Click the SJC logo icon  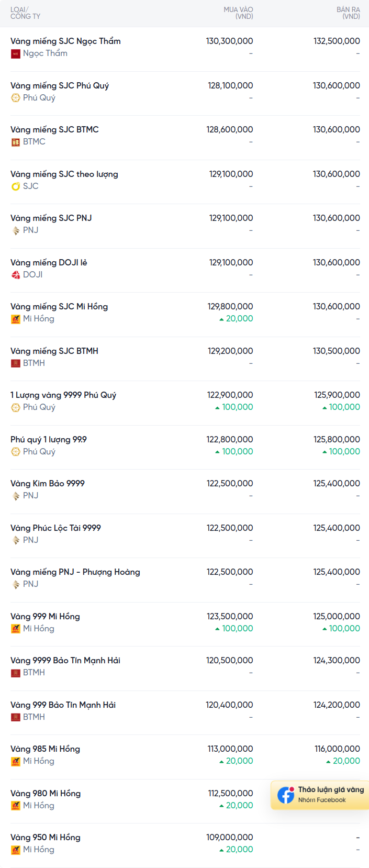(16, 186)
